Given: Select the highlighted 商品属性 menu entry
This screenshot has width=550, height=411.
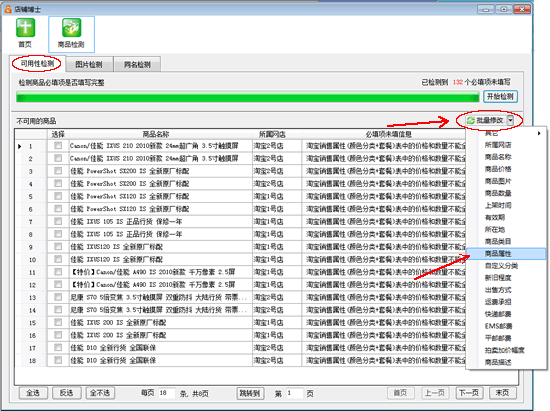Looking at the screenshot, I should (x=506, y=254).
